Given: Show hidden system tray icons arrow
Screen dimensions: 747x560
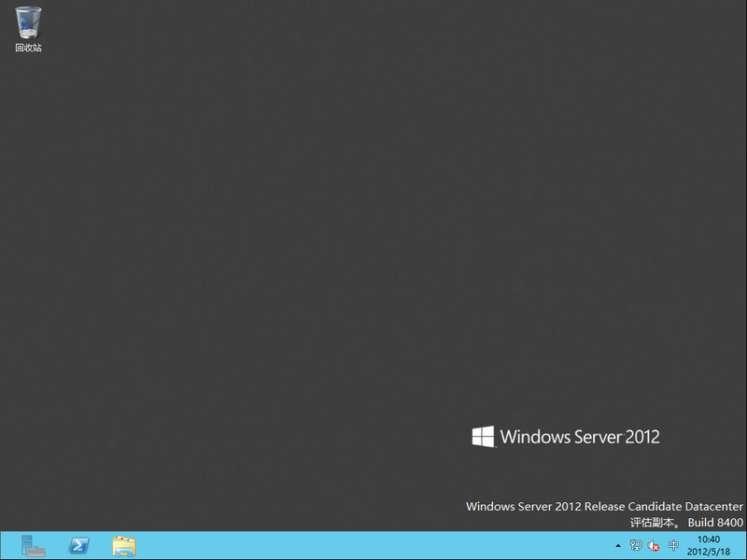Looking at the screenshot, I should (618, 546).
